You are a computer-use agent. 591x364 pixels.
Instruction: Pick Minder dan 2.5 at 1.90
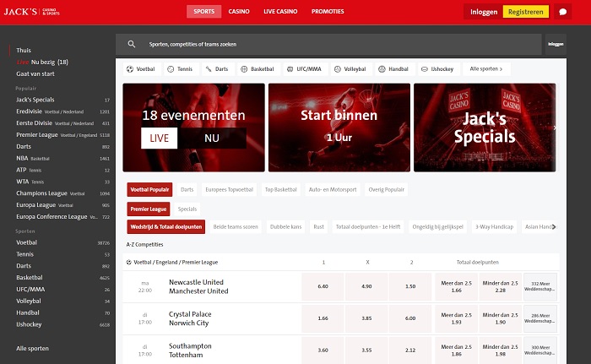coord(500,318)
